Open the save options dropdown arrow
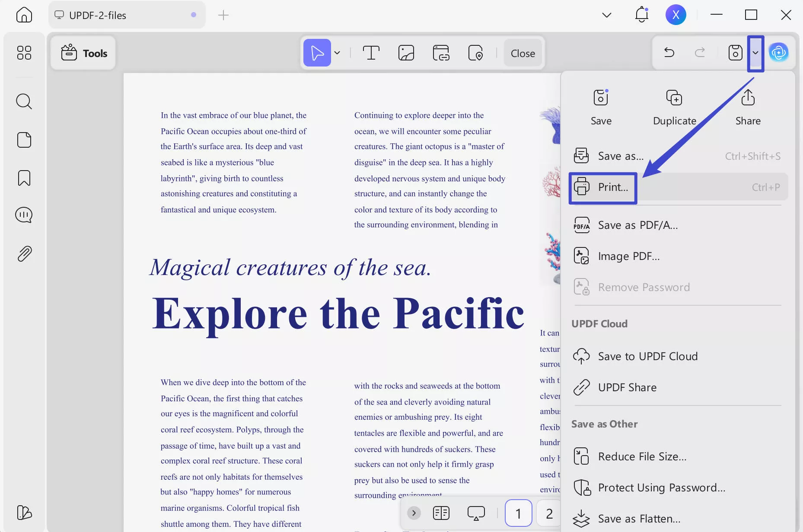The width and height of the screenshot is (803, 532). click(755, 53)
